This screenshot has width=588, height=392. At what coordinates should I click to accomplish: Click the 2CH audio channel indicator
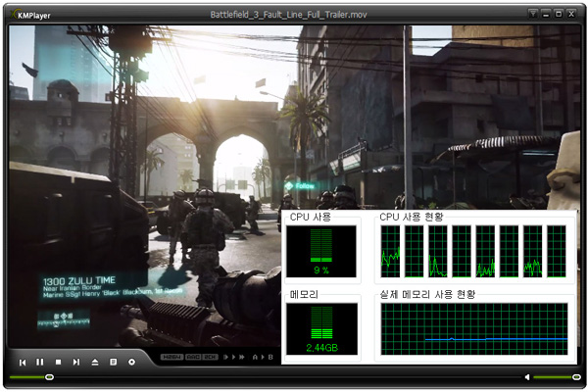211,357
